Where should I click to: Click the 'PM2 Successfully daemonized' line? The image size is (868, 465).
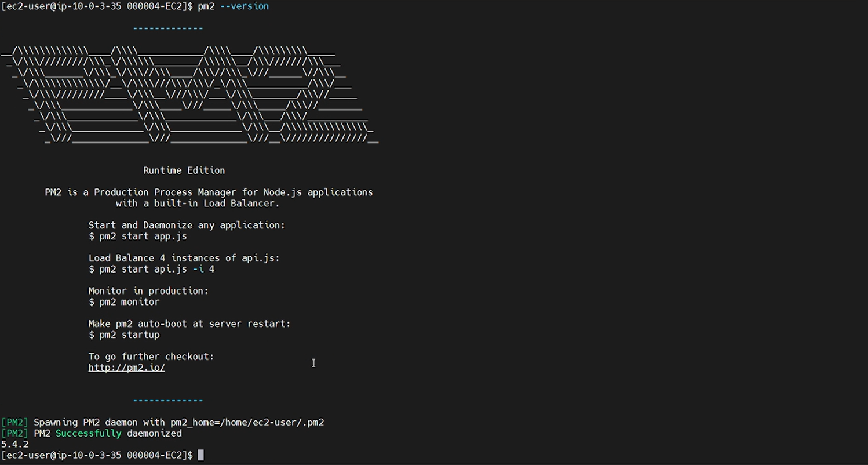click(92, 434)
